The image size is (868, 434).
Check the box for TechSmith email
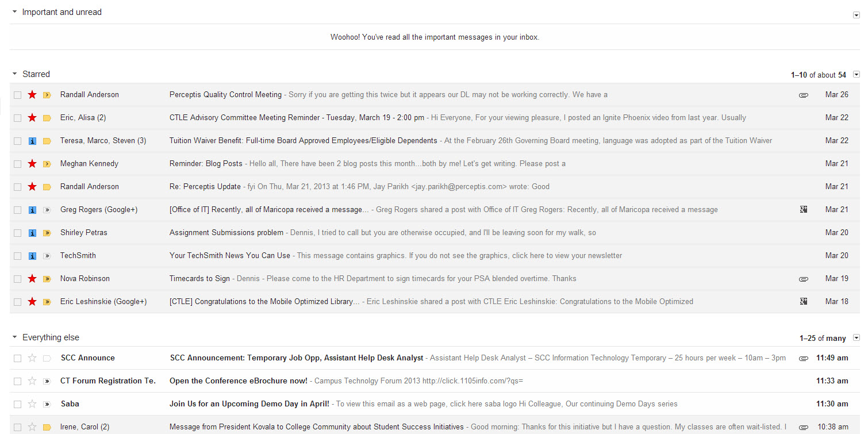[17, 256]
